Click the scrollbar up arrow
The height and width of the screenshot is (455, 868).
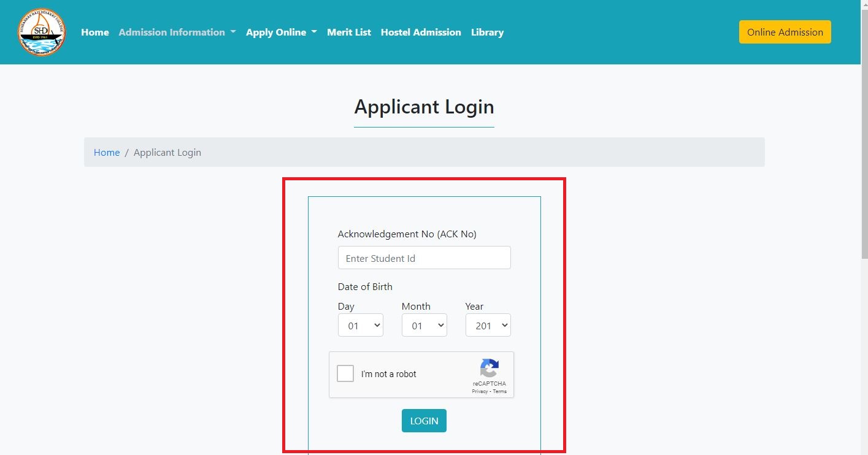(x=864, y=4)
